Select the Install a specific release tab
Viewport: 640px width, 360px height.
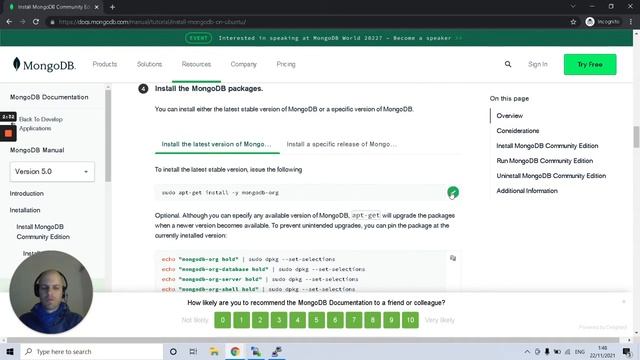(x=342, y=144)
